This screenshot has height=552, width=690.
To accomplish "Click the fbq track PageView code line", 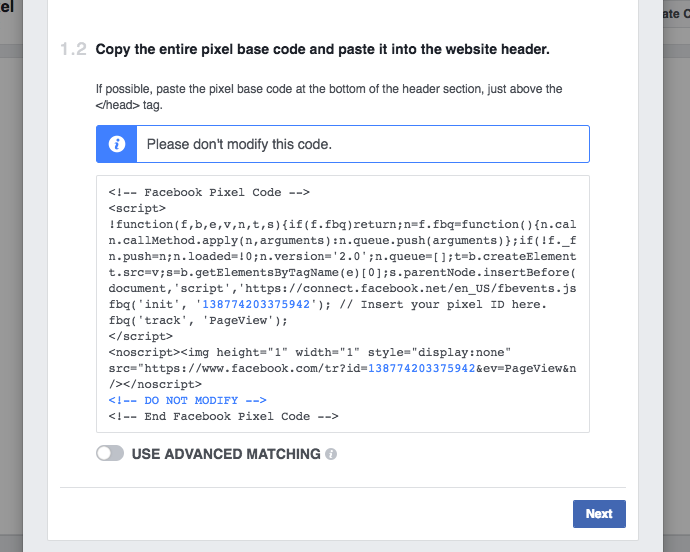I will pos(198,320).
